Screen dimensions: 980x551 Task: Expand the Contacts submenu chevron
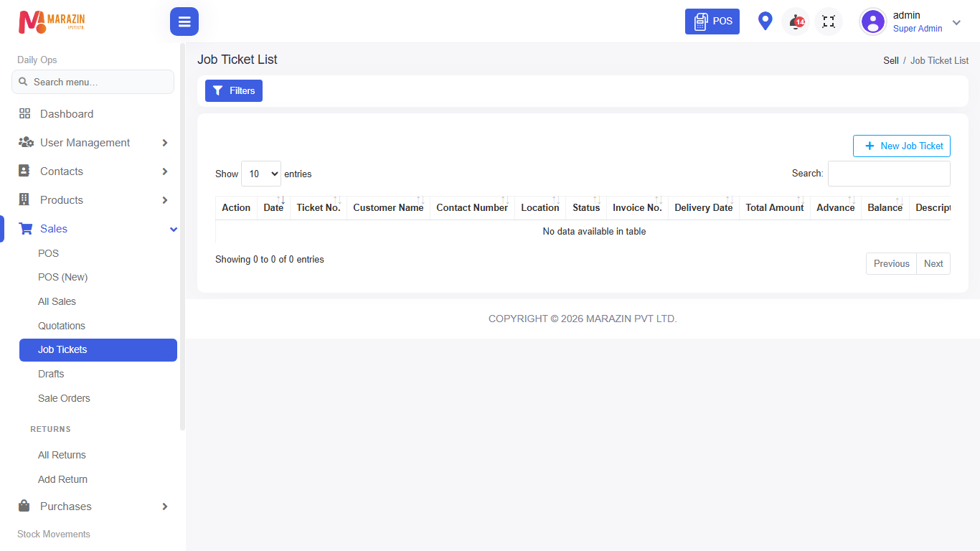(165, 171)
